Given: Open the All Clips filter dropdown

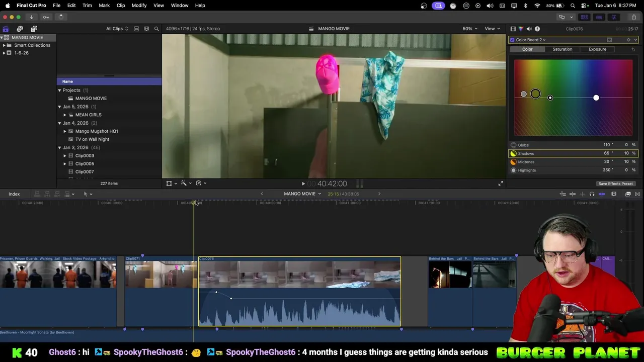Looking at the screenshot, I should click(117, 29).
